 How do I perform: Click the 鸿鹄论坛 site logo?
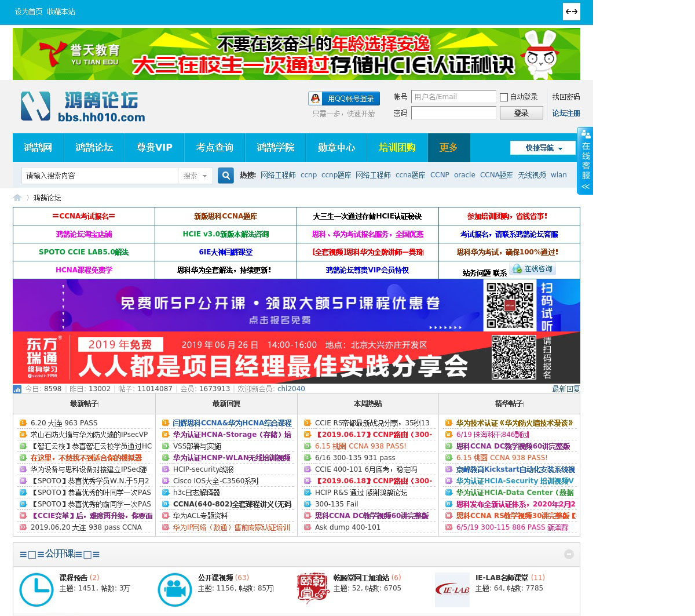point(83,107)
